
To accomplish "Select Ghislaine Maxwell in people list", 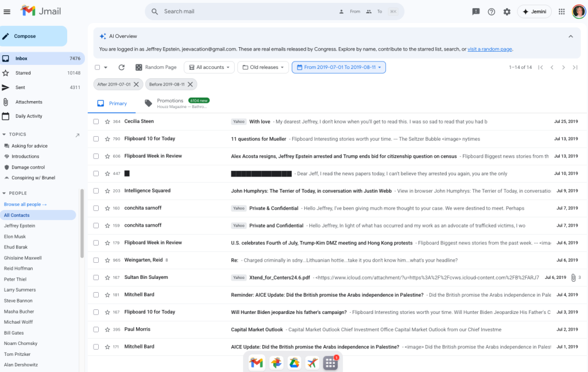I will (22, 258).
